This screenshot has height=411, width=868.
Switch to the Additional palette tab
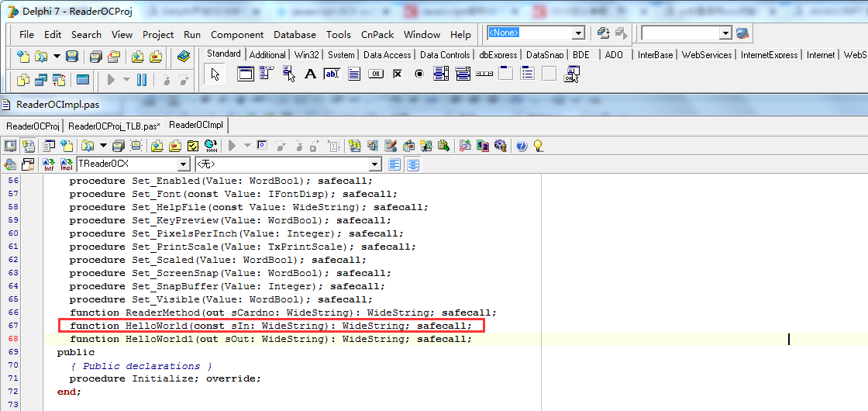point(267,55)
